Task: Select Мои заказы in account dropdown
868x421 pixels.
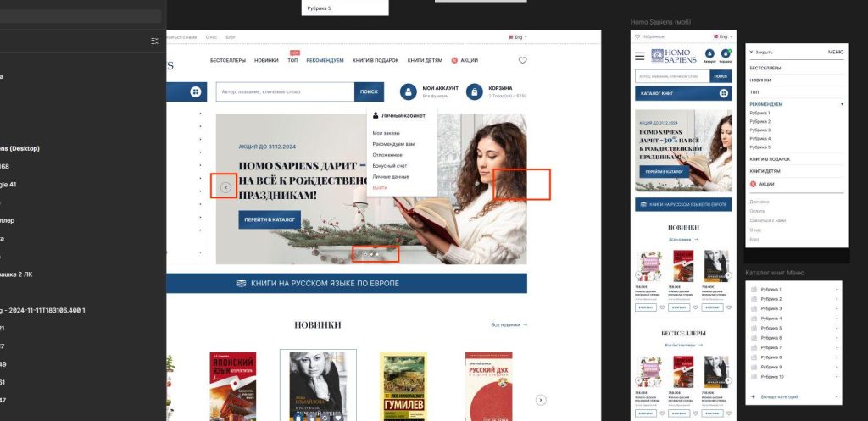Action: (386, 133)
